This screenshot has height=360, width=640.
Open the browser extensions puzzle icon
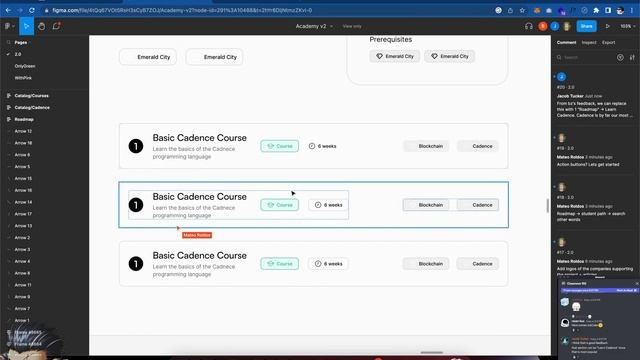point(596,11)
